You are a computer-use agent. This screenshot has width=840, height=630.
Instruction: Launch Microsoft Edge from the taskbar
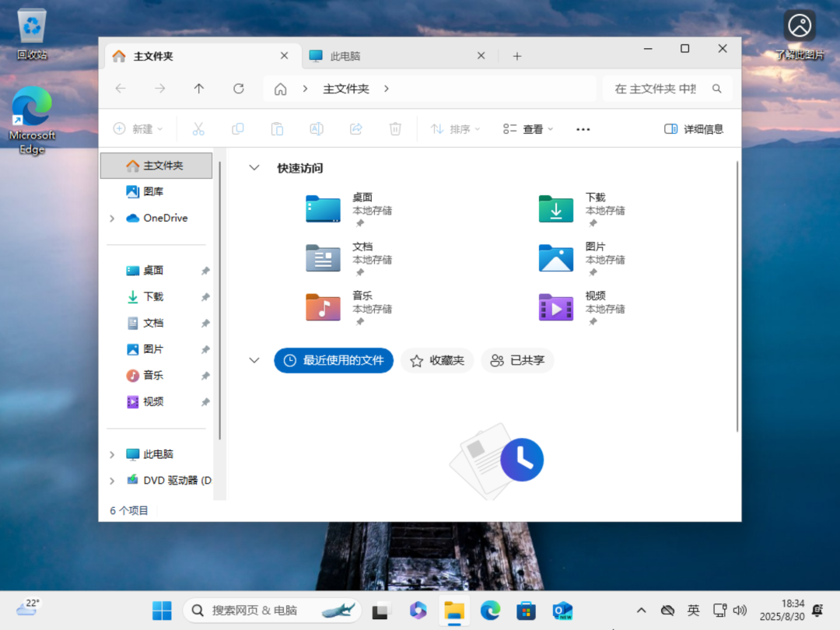coord(489,611)
